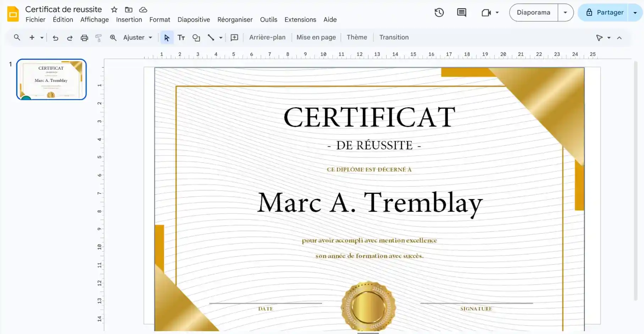Click the zoom magnifier tool

[x=113, y=38]
